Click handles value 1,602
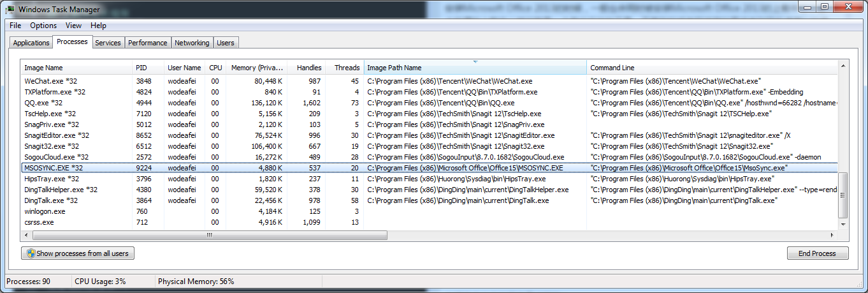Screen dimensions: 868x293 pyautogui.click(x=311, y=103)
